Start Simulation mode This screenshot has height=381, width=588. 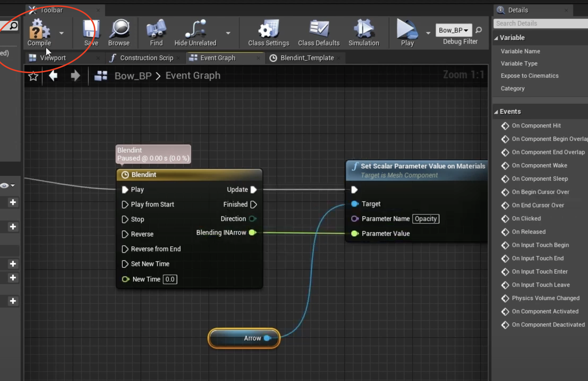364,32
